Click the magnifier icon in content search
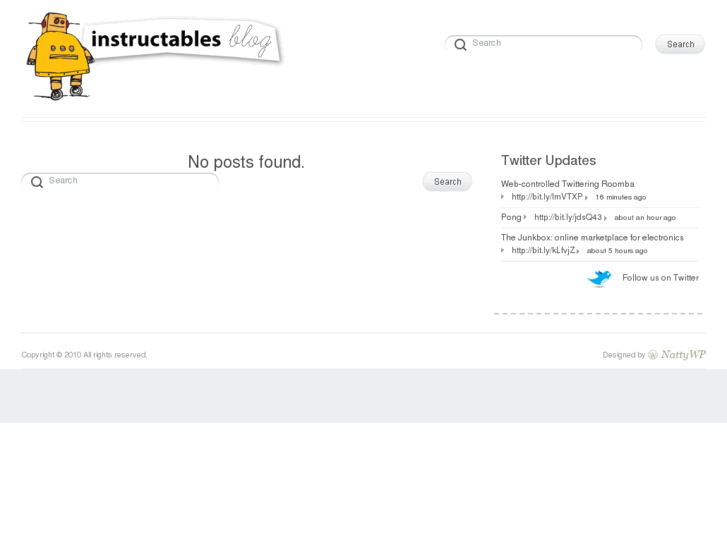This screenshot has width=727, height=545. coord(37,182)
